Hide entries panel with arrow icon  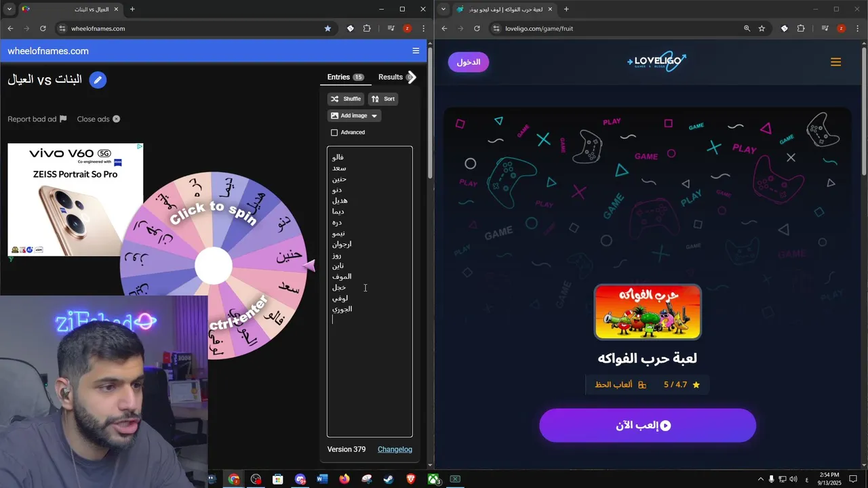[x=411, y=77]
